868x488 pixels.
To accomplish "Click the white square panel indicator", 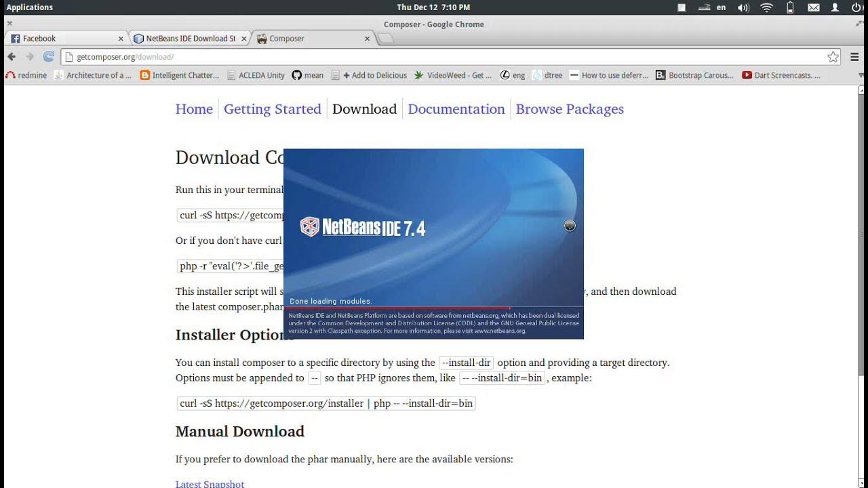I will coord(682,7).
